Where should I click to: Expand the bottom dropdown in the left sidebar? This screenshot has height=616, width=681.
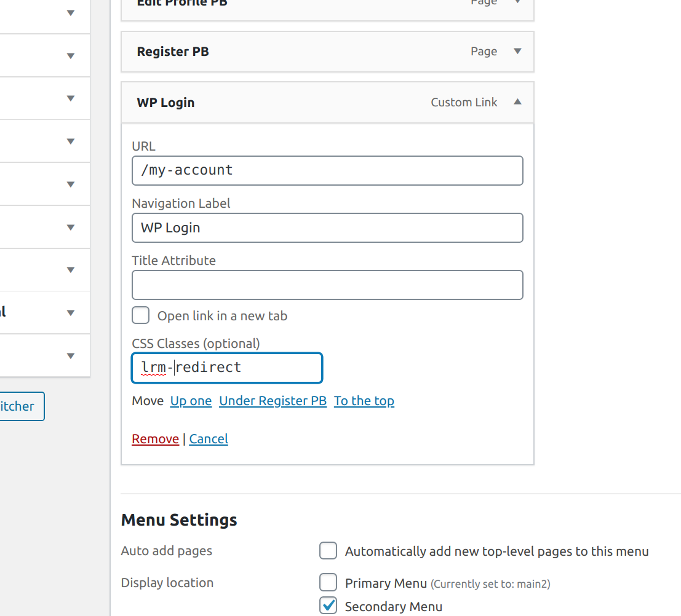coord(70,355)
